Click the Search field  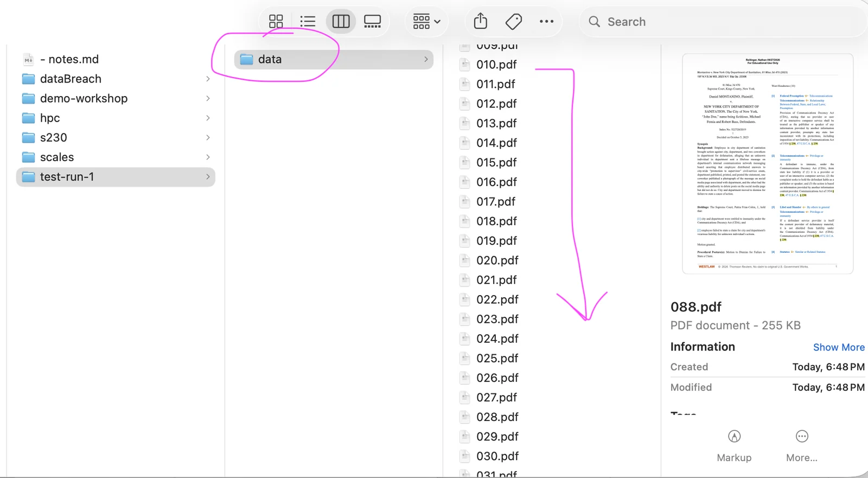724,22
